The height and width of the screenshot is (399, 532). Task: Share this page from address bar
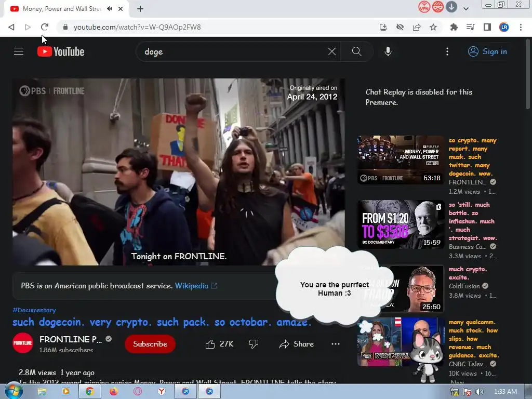(x=417, y=27)
